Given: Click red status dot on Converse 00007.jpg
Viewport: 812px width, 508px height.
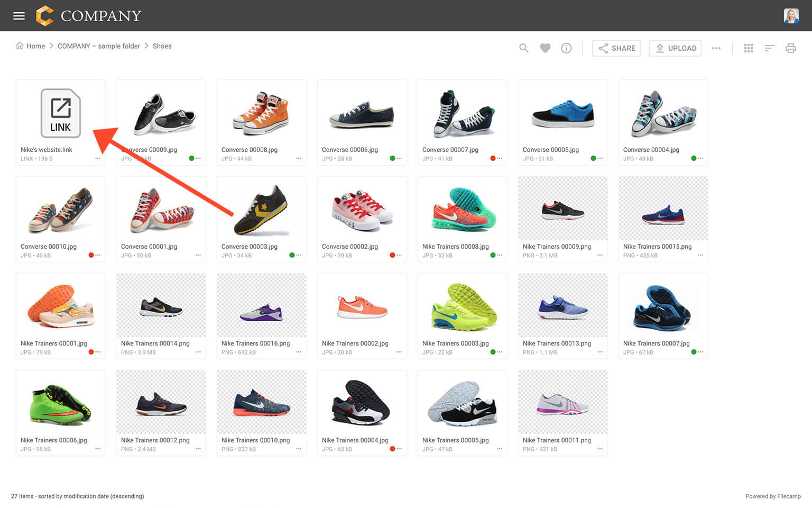Looking at the screenshot, I should [x=493, y=158].
